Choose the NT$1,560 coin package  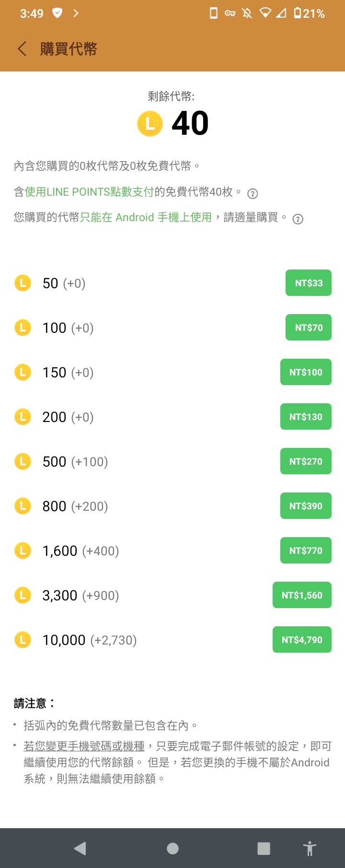coord(302,595)
